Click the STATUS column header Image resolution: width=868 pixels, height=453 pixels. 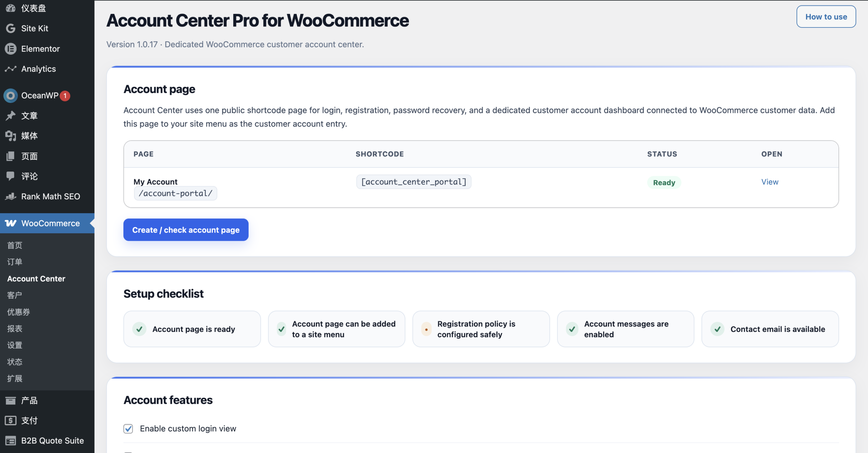pos(662,154)
